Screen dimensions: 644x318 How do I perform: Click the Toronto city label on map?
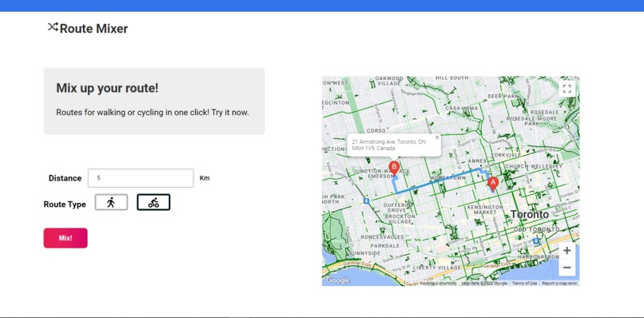click(x=530, y=214)
